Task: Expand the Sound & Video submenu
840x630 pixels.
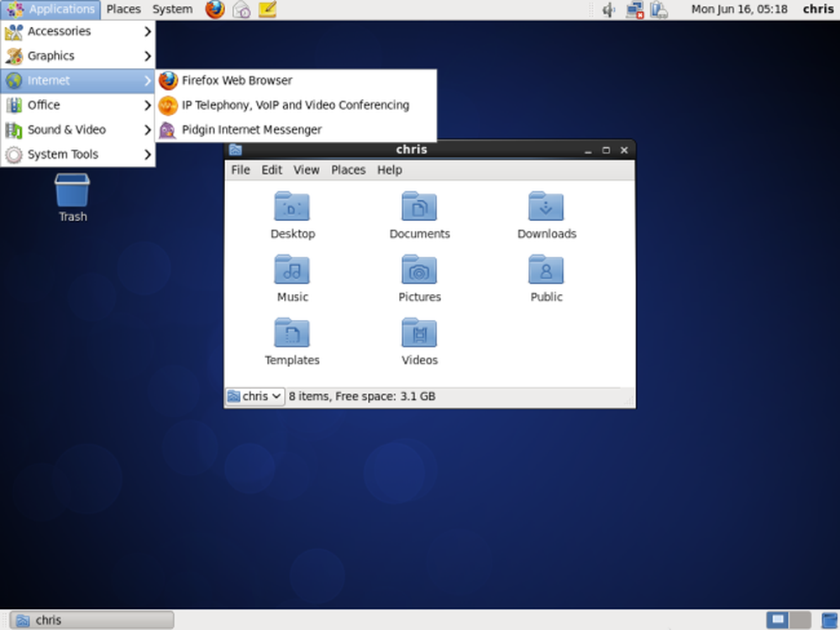Action: [x=78, y=130]
